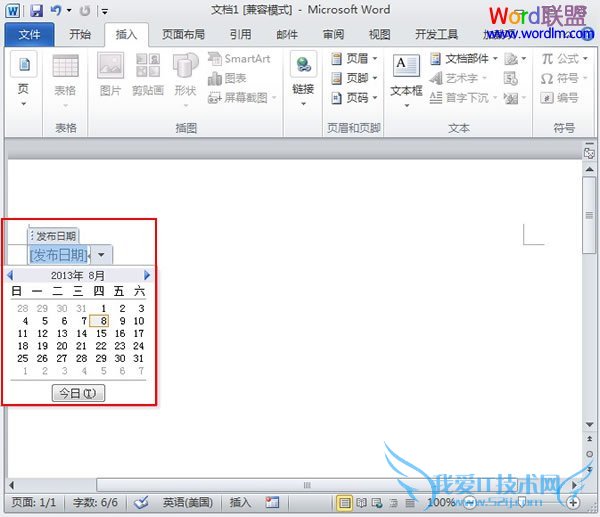Image resolution: width=600 pixels, height=517 pixels.
Task: Go to next month in calendar
Action: tap(147, 275)
